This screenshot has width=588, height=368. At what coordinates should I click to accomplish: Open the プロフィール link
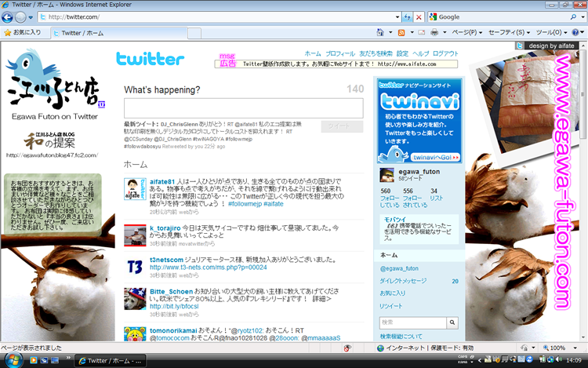(x=340, y=53)
